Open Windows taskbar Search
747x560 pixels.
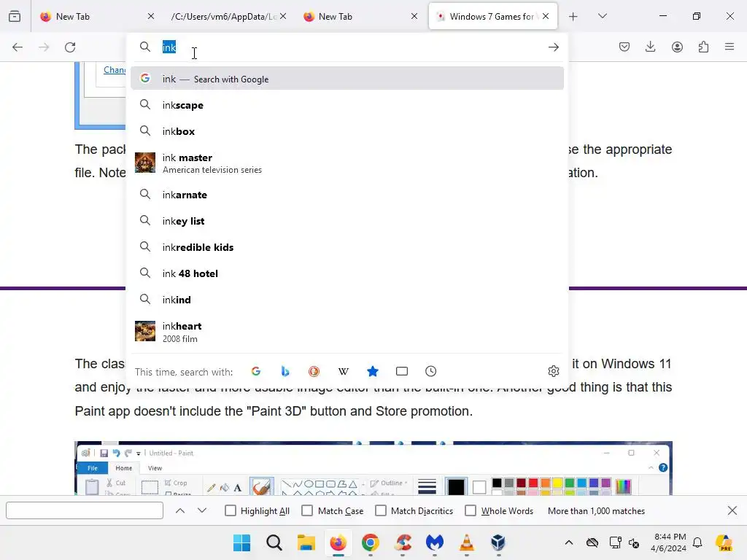(274, 542)
